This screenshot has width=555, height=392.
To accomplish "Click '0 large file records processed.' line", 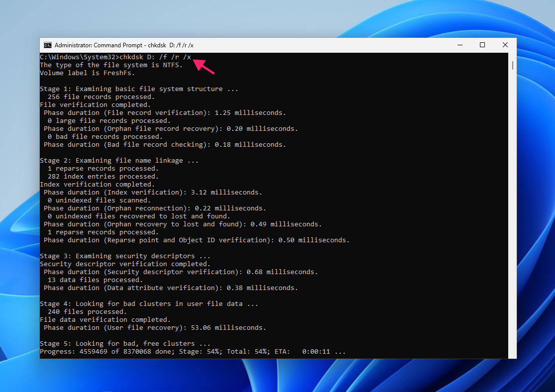I will tap(109, 121).
